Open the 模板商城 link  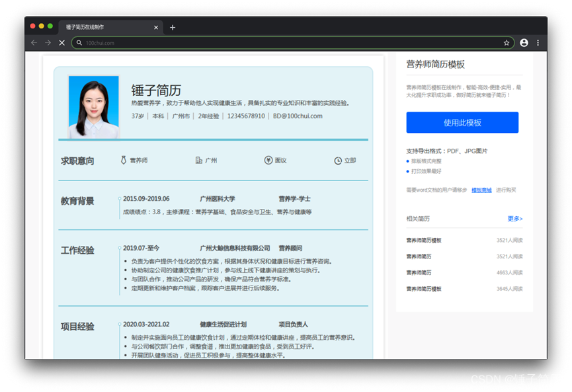point(481,190)
